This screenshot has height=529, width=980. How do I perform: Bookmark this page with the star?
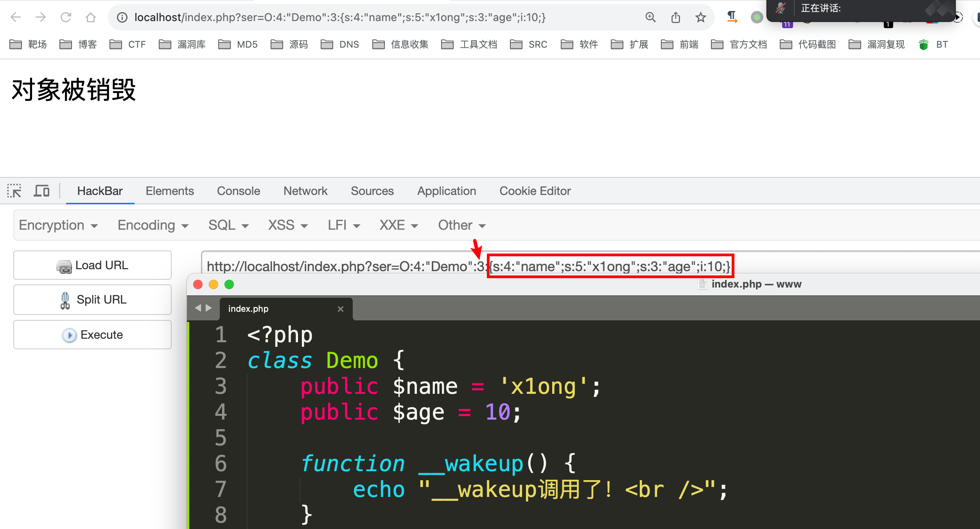point(700,17)
